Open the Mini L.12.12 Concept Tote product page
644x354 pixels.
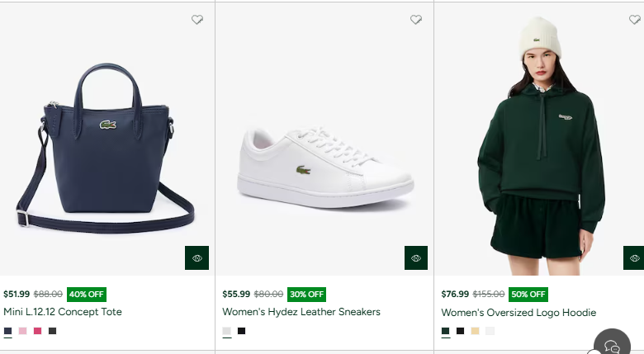(x=63, y=313)
